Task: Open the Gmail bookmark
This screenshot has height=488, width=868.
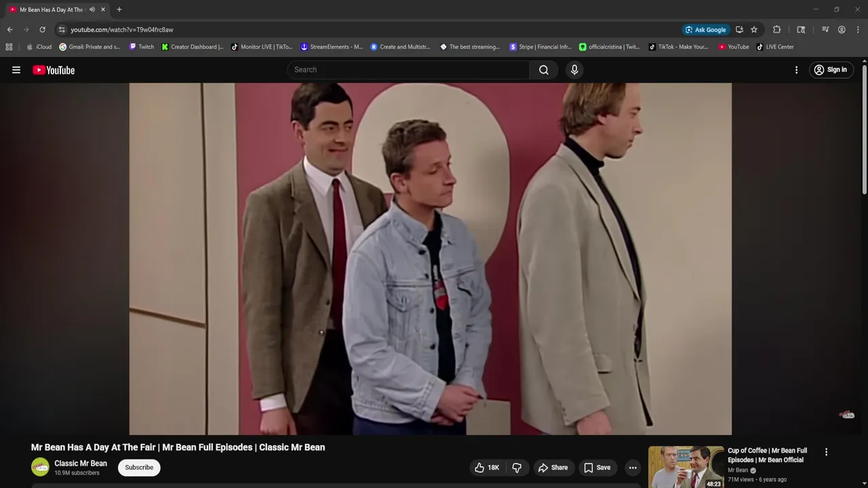Action: [90, 47]
